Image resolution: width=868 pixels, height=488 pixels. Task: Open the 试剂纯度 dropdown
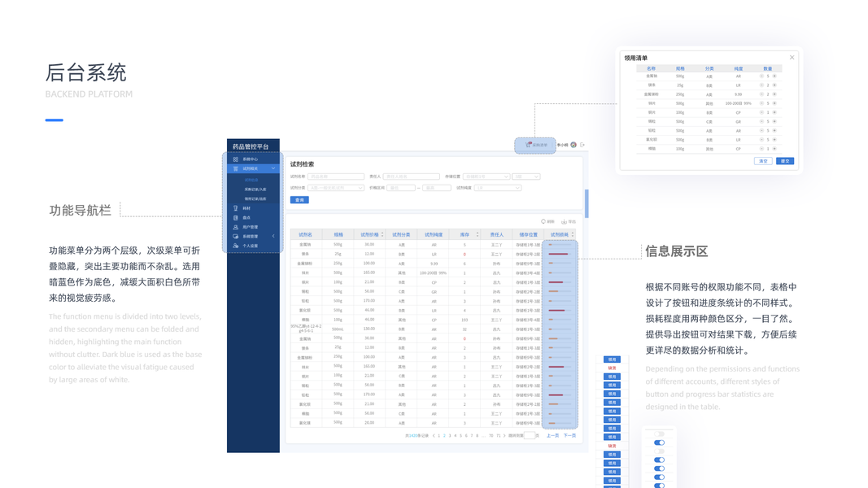[498, 188]
